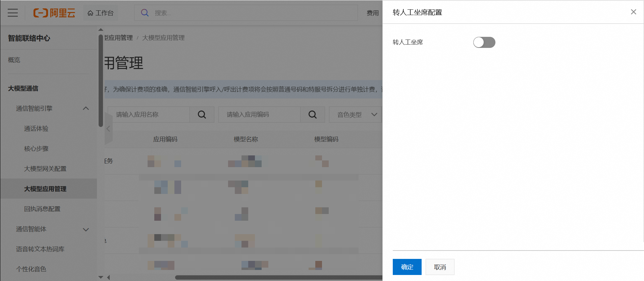Click the 模型编码 column header

coord(326,139)
